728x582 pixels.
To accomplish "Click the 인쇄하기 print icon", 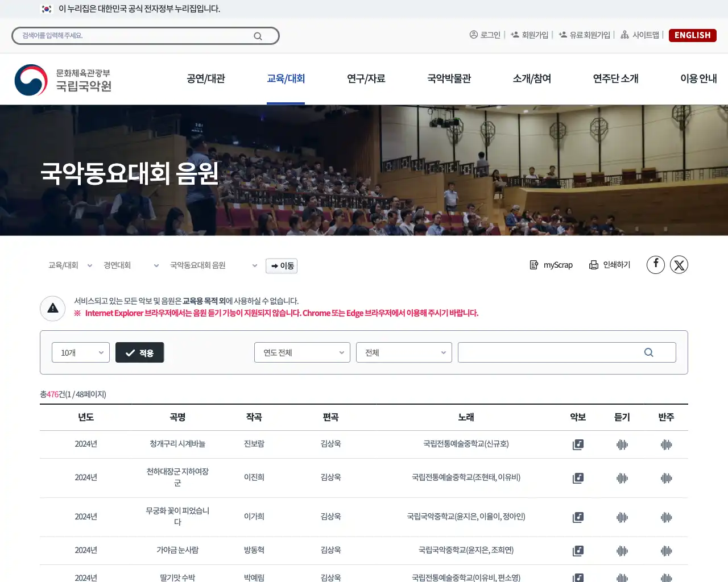I will tap(610, 264).
